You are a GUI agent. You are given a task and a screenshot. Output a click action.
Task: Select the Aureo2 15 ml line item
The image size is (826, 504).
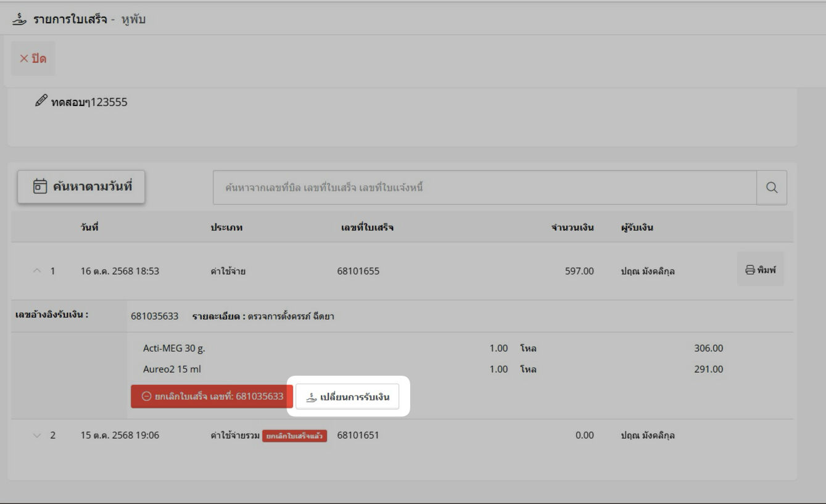[x=172, y=369]
